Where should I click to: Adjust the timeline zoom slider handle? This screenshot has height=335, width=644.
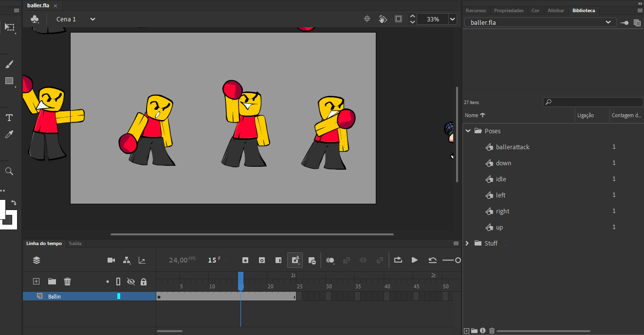coord(458,261)
